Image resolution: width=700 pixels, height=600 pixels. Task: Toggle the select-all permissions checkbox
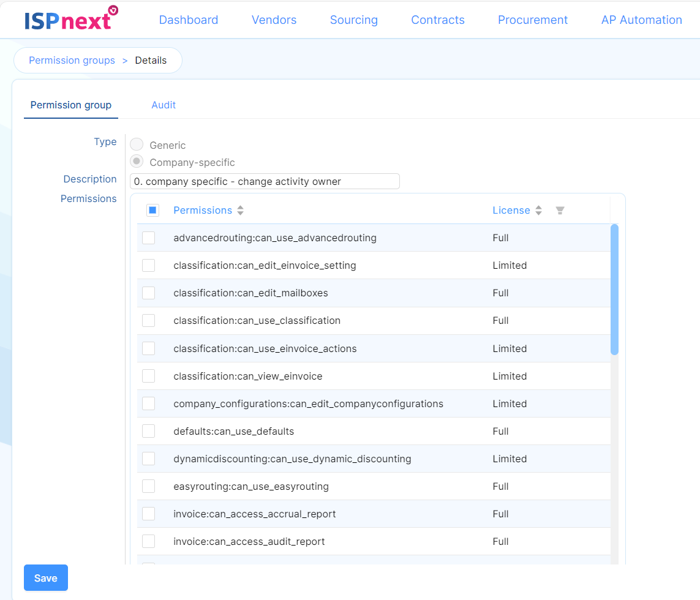[x=152, y=210]
